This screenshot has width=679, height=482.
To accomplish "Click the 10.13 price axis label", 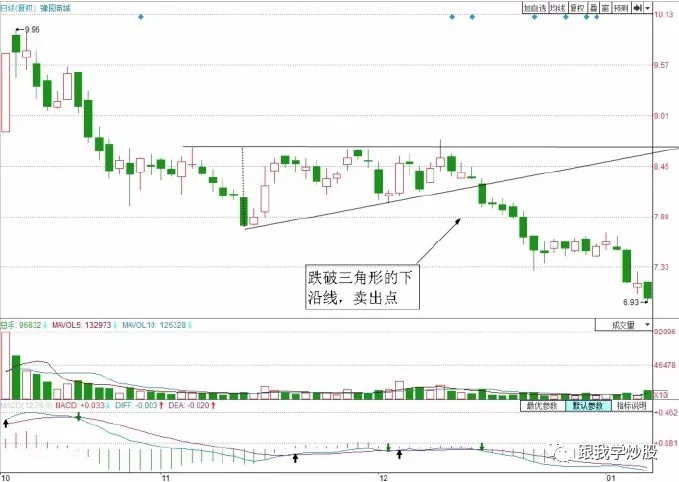I will click(663, 15).
